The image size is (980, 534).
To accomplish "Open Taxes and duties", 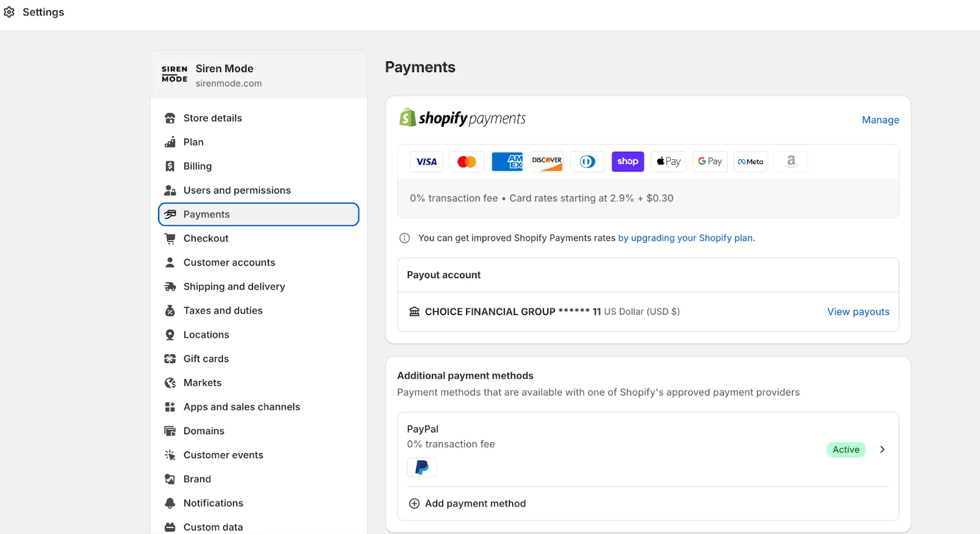I will click(258, 310).
